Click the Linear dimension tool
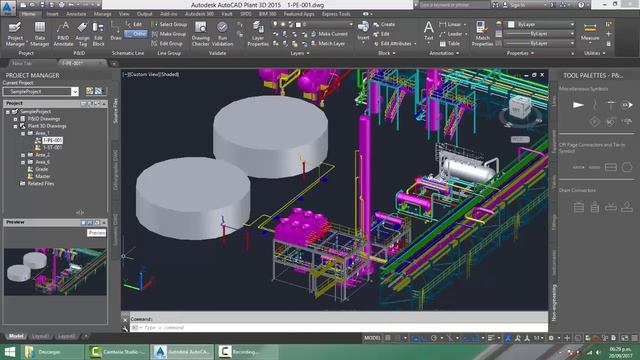The image size is (640, 360). pos(450,24)
